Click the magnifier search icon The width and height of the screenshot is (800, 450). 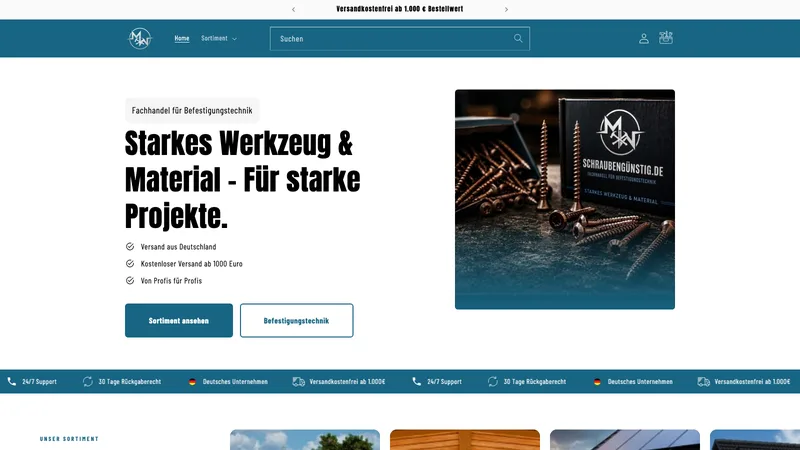tap(518, 38)
